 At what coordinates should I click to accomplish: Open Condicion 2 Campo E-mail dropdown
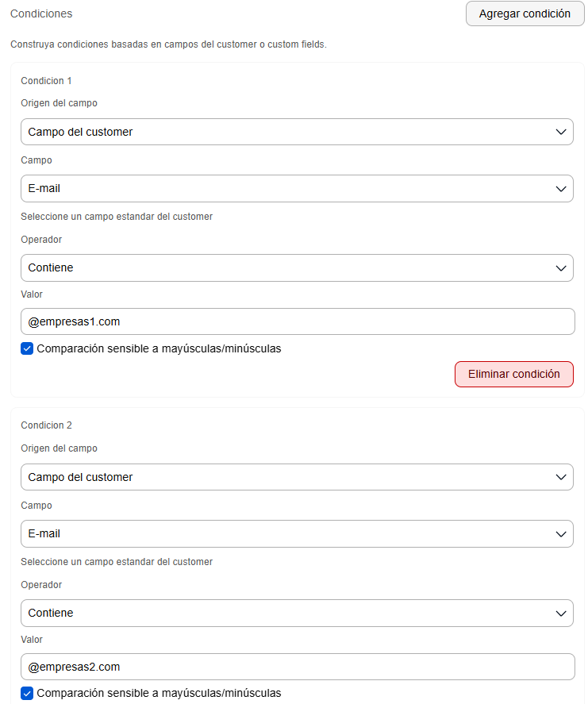tap(297, 533)
